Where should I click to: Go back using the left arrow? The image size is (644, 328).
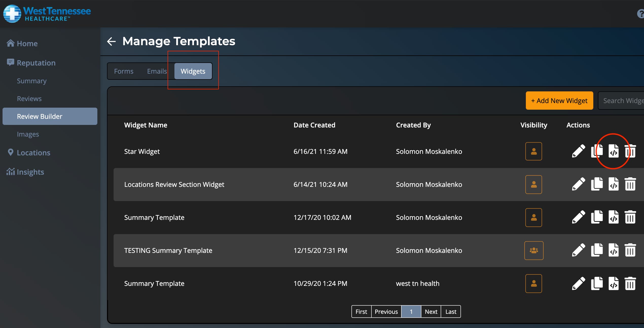(x=111, y=41)
